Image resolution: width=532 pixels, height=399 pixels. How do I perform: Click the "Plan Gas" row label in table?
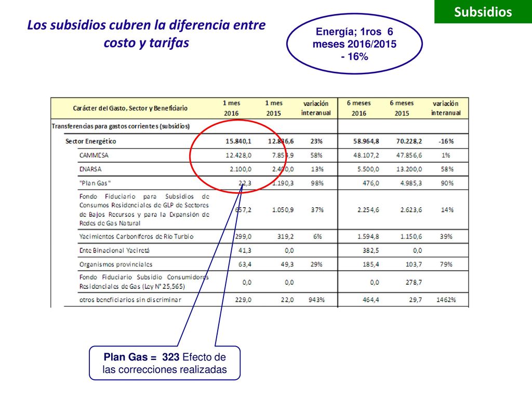(x=95, y=183)
